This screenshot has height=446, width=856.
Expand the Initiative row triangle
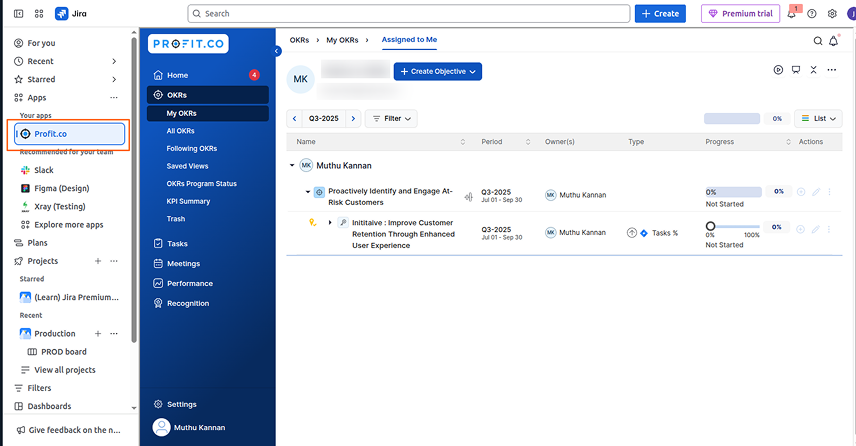(330, 222)
